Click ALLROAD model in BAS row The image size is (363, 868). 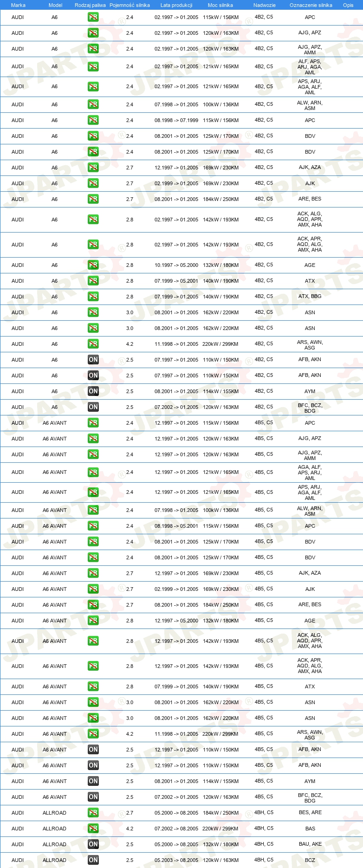(54, 829)
